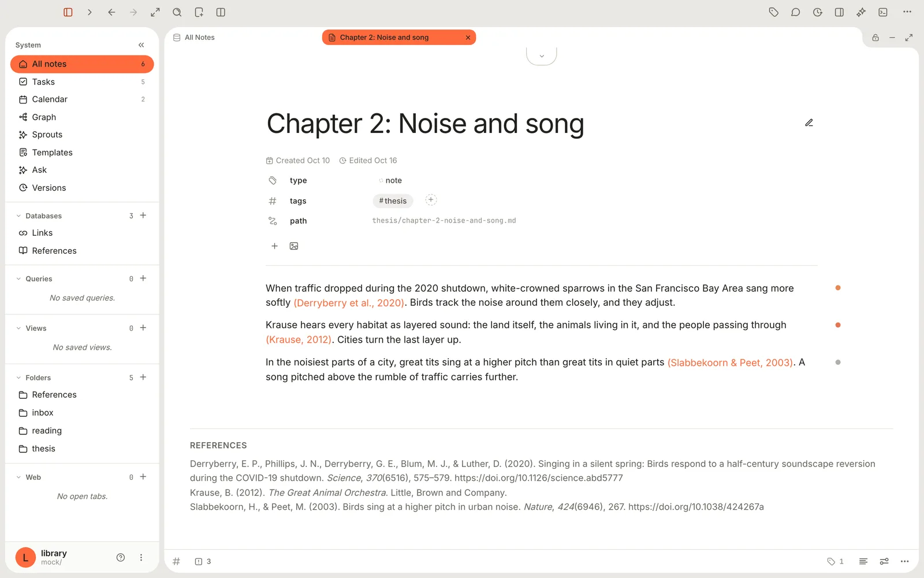Open the bottom-bar hash tag icon
Image resolution: width=924 pixels, height=578 pixels.
(177, 561)
